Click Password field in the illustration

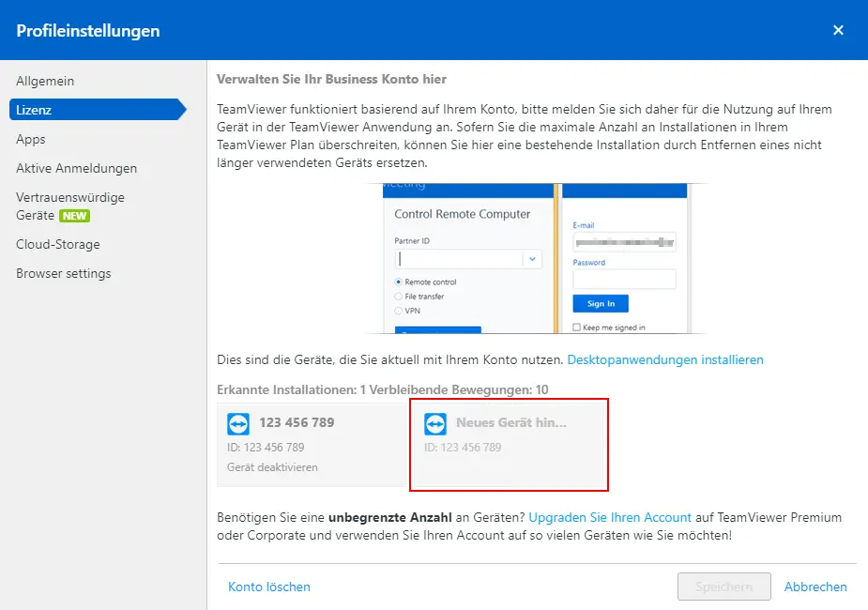point(624,279)
